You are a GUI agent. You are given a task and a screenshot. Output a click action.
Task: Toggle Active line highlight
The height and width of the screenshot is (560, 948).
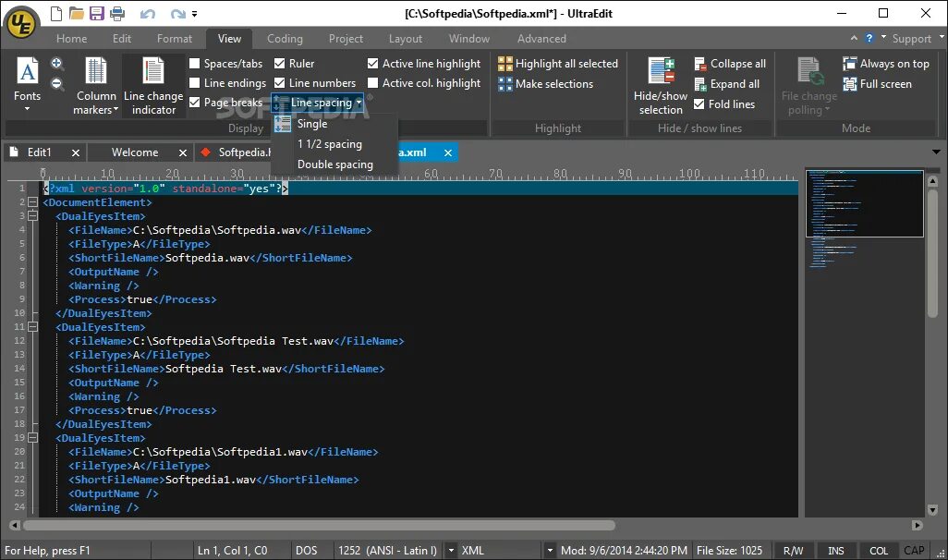click(424, 63)
